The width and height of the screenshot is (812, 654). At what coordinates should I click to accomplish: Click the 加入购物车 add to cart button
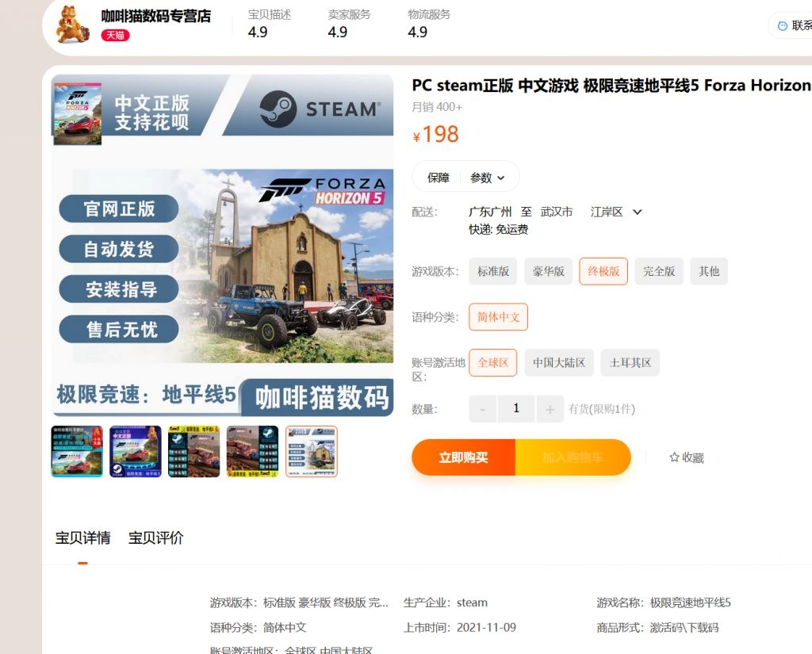[573, 457]
